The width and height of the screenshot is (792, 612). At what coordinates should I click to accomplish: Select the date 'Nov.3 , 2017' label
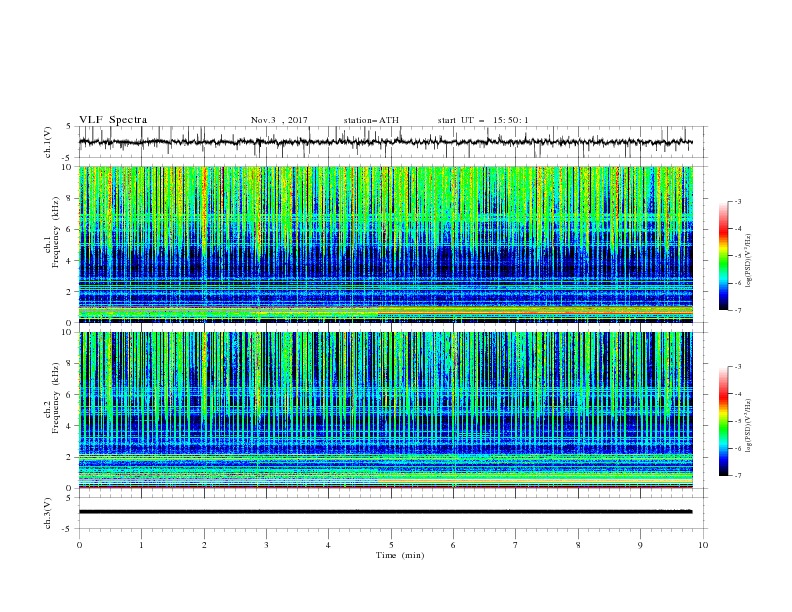pos(279,120)
